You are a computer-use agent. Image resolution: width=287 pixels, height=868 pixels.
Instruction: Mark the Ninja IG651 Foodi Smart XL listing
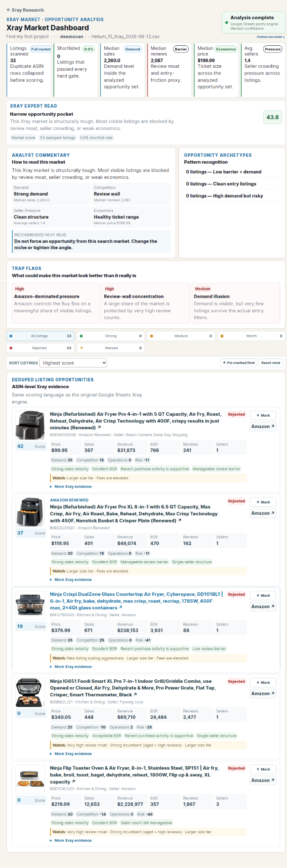[263, 682]
